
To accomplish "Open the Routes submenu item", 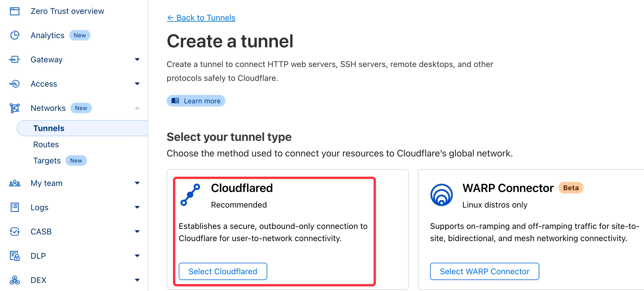I will tap(46, 144).
